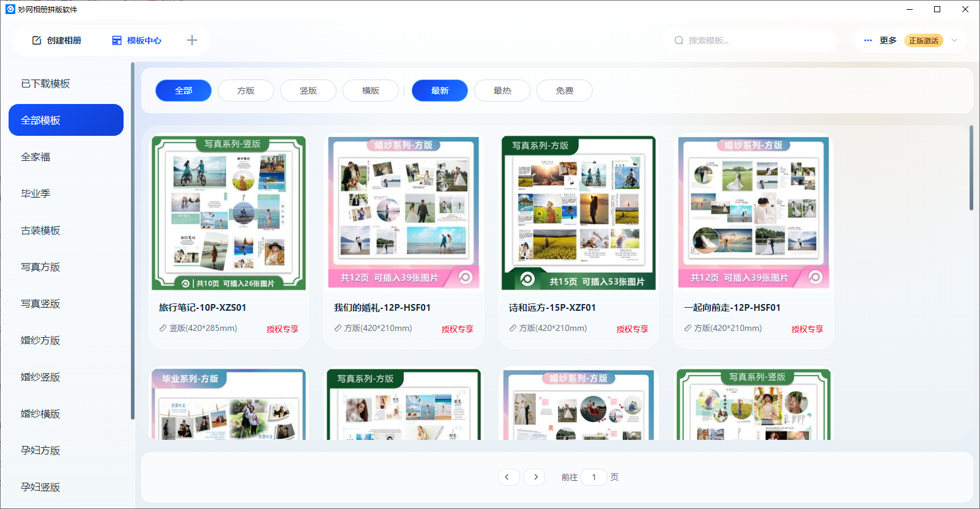Open the second-row 写真系列-方版 thumbnail

pyautogui.click(x=404, y=404)
